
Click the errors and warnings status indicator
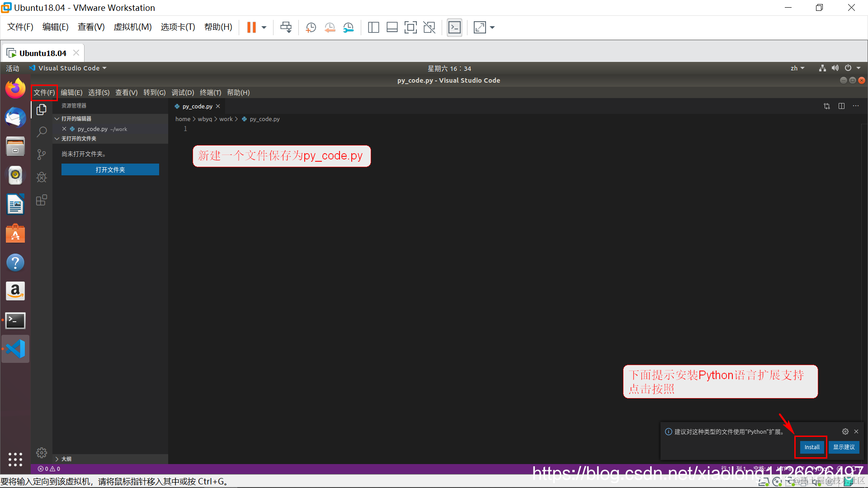(49, 469)
